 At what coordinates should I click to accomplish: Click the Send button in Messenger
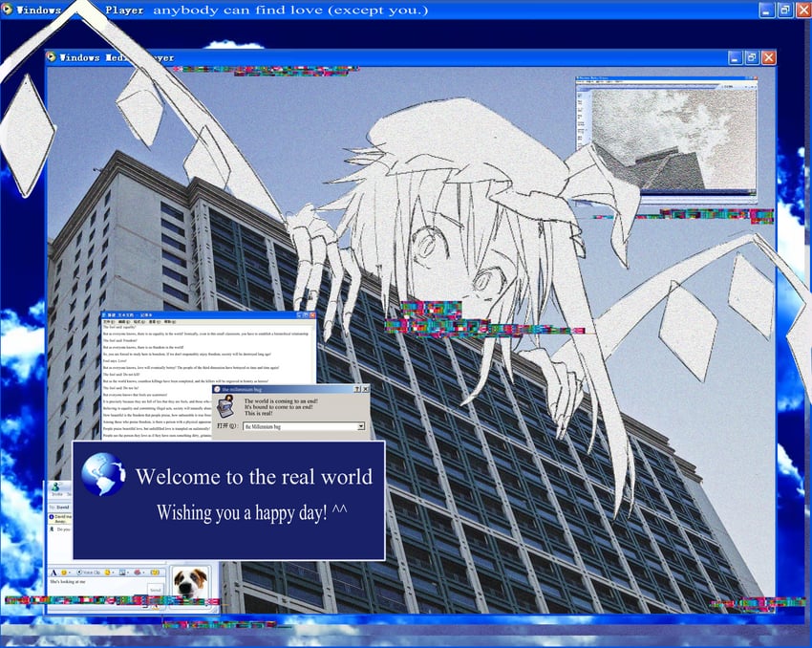[x=156, y=590]
